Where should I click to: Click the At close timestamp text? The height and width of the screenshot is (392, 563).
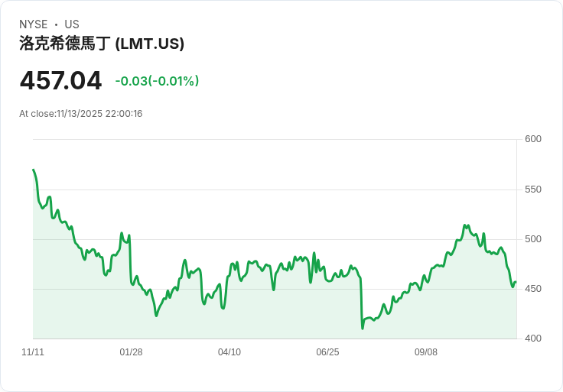[x=81, y=114]
